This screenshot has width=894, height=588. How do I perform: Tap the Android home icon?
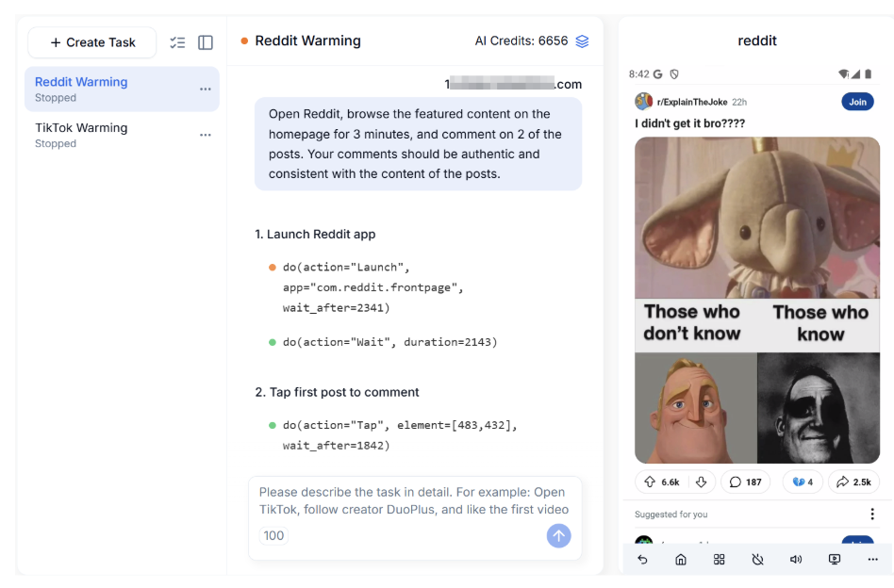pyautogui.click(x=681, y=559)
